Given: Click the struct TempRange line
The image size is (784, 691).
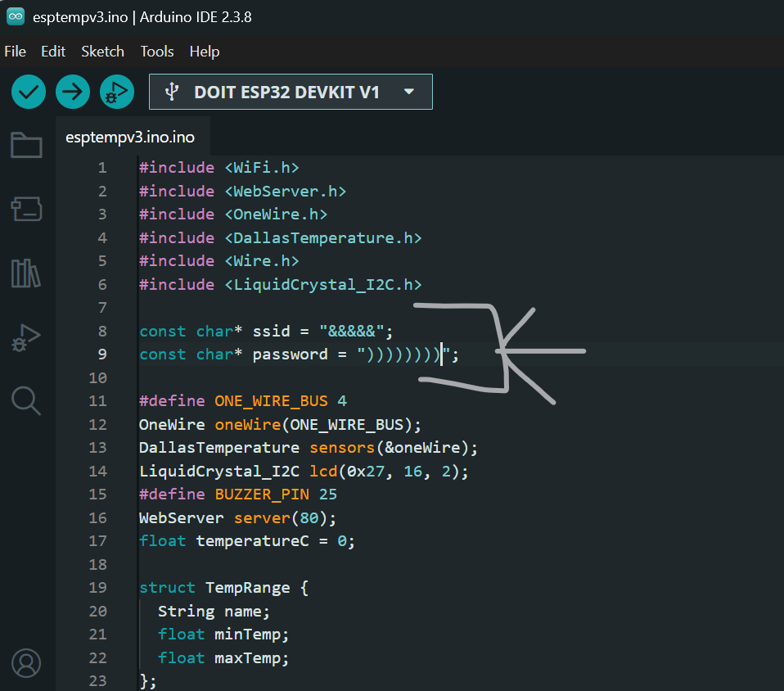Looking at the screenshot, I should pyautogui.click(x=224, y=588).
